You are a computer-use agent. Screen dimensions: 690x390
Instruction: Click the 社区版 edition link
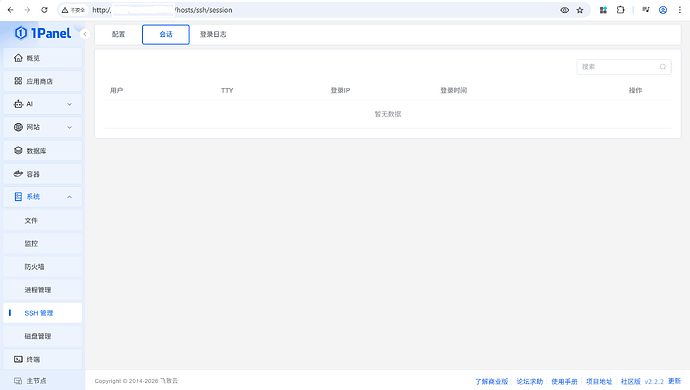click(631, 381)
